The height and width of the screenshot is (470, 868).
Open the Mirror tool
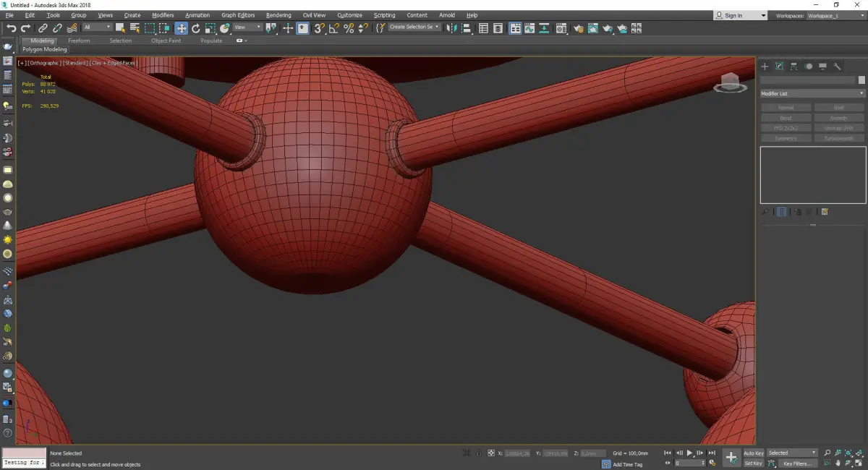(x=452, y=28)
